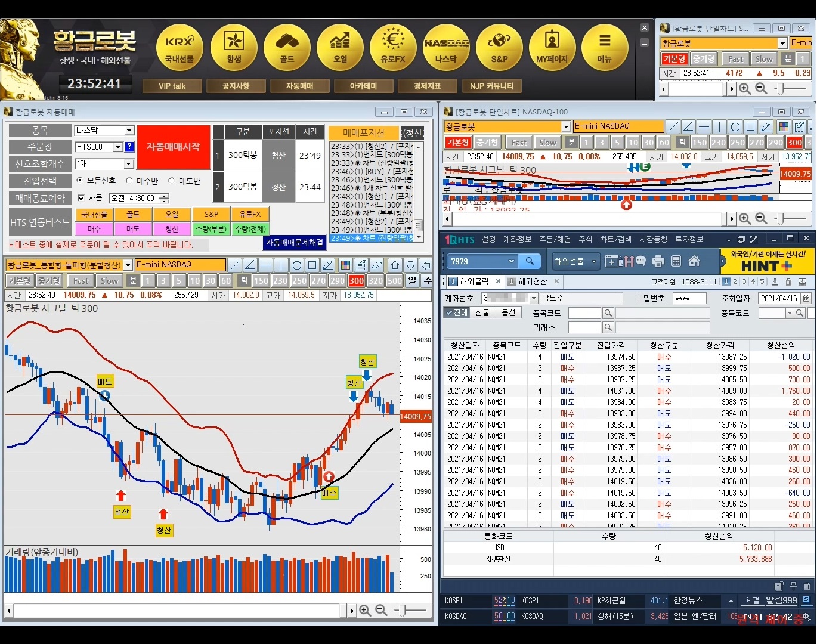Select horizontal line tool in main chart toolbar

pos(265,265)
